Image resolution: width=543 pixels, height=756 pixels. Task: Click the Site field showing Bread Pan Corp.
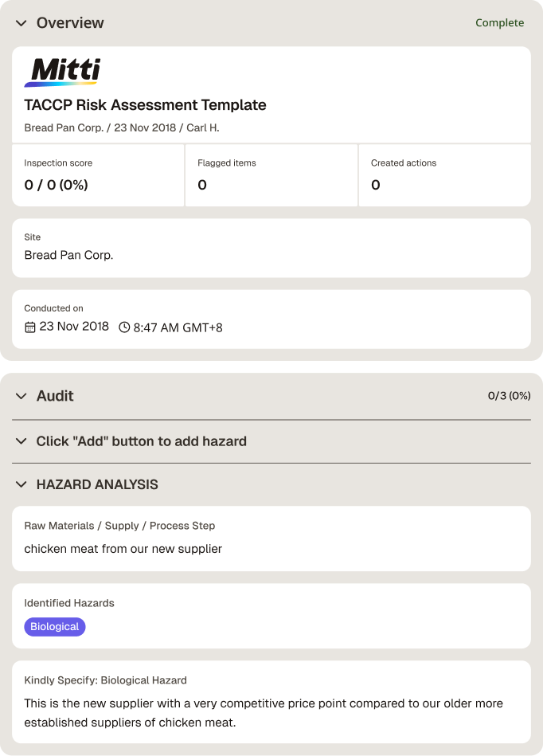271,248
